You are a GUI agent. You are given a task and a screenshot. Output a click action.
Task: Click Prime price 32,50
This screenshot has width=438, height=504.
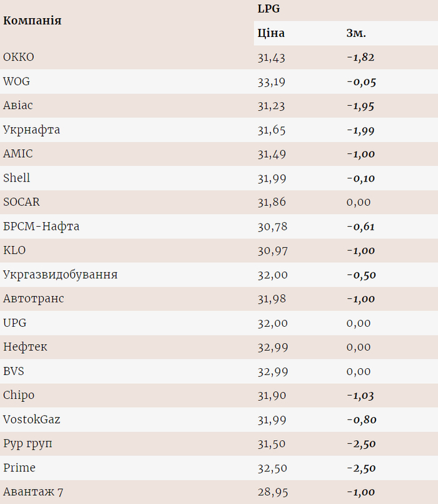pos(272,468)
